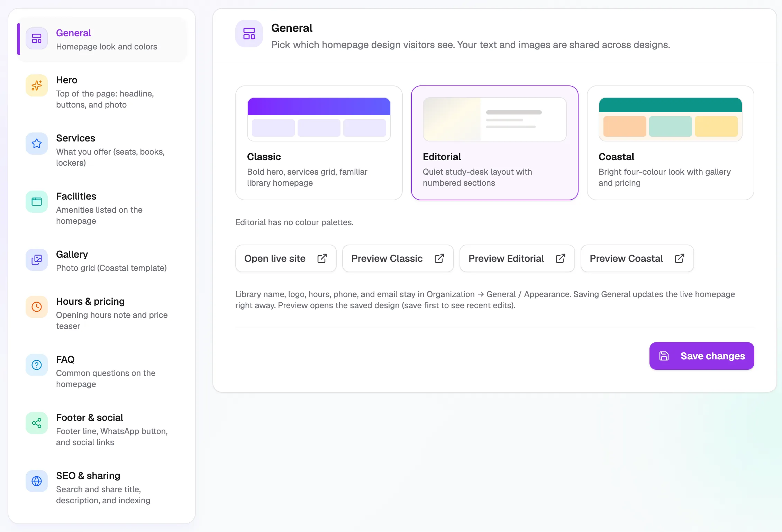Viewport: 782px width, 532px height.
Task: Click the Preview Editorial button
Action: 517,258
